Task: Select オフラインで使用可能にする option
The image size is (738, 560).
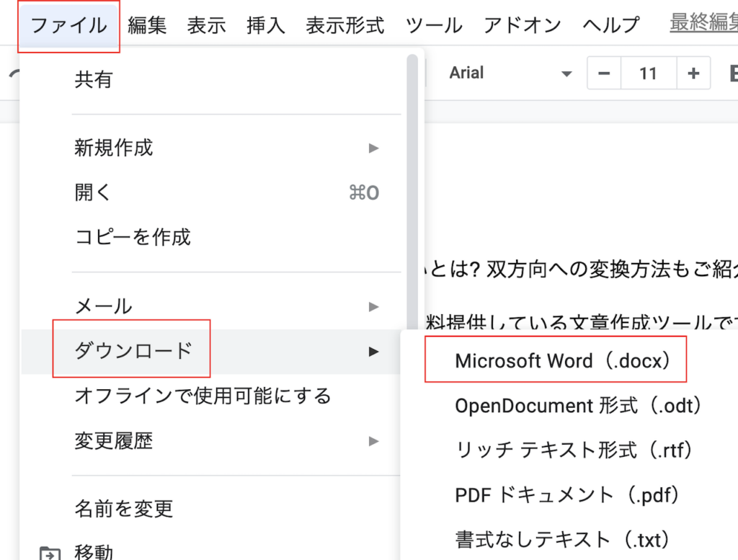Action: pyautogui.click(x=211, y=396)
